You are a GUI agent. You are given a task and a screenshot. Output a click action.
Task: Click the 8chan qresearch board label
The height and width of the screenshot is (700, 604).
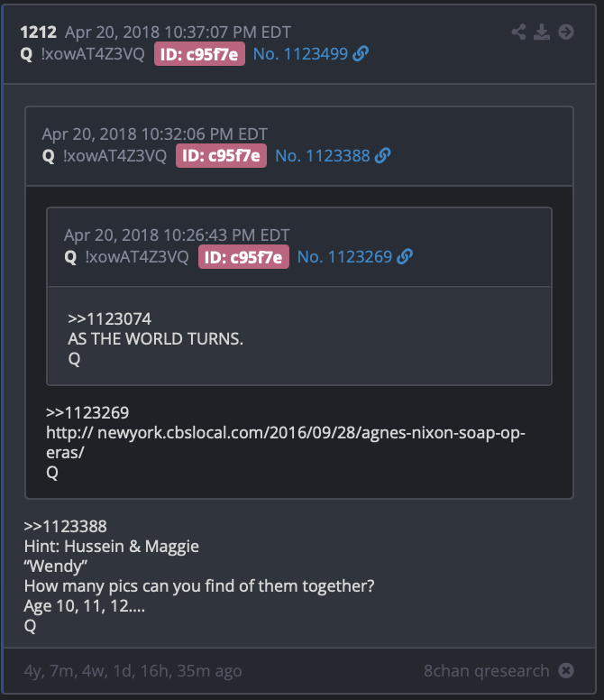coord(486,670)
